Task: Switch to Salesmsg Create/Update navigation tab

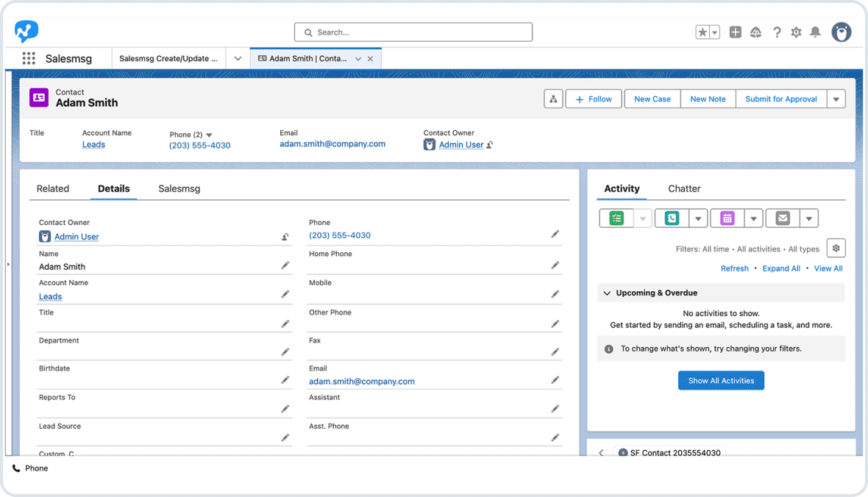Action: click(x=168, y=58)
